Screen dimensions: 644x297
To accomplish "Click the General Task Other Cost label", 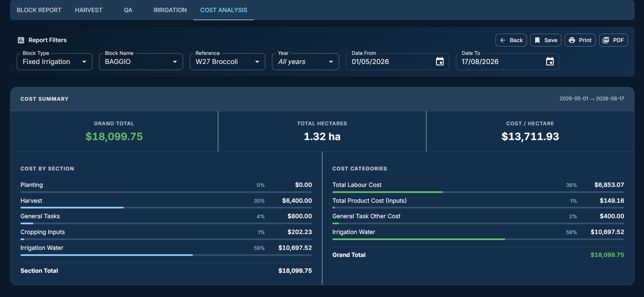I will coord(366,216).
